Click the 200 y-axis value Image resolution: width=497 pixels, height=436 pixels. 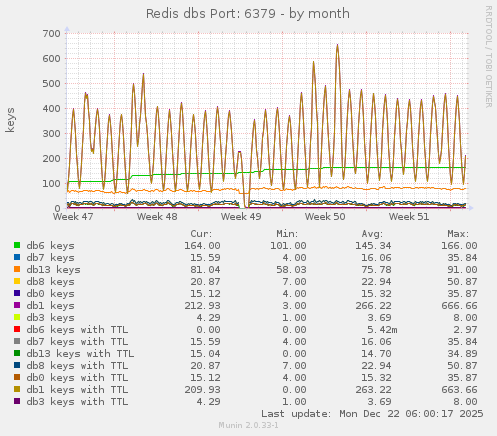[51, 158]
